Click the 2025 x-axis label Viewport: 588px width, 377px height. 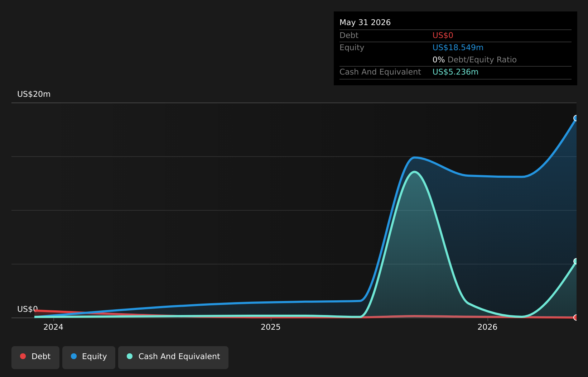[x=271, y=327]
